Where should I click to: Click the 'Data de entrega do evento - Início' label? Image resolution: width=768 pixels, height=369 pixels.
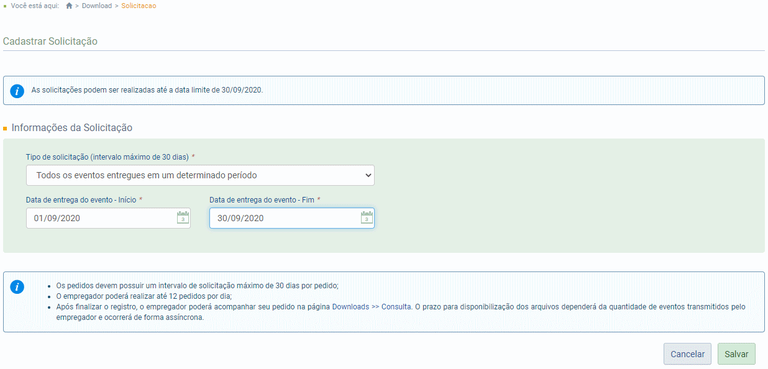coord(81,200)
